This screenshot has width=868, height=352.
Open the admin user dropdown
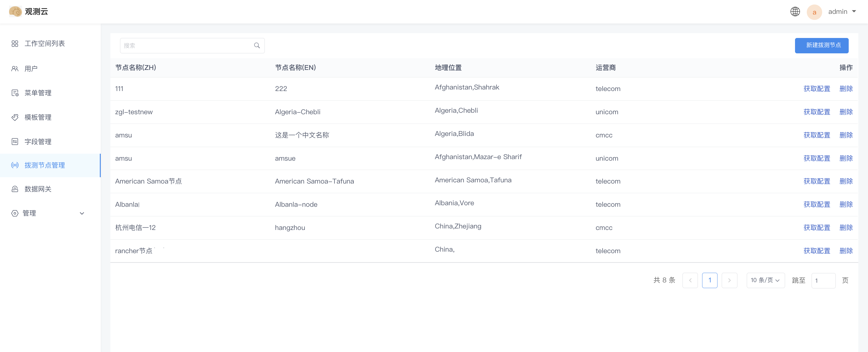click(x=842, y=12)
